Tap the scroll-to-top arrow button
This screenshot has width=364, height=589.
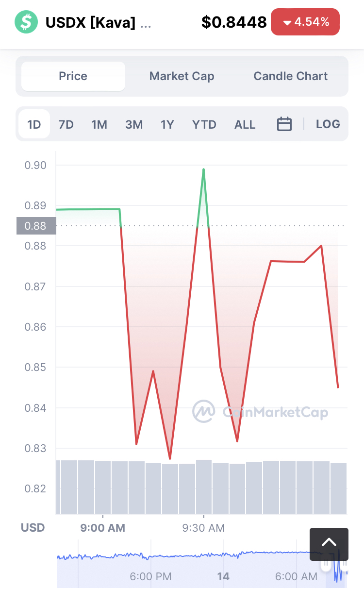tap(329, 542)
